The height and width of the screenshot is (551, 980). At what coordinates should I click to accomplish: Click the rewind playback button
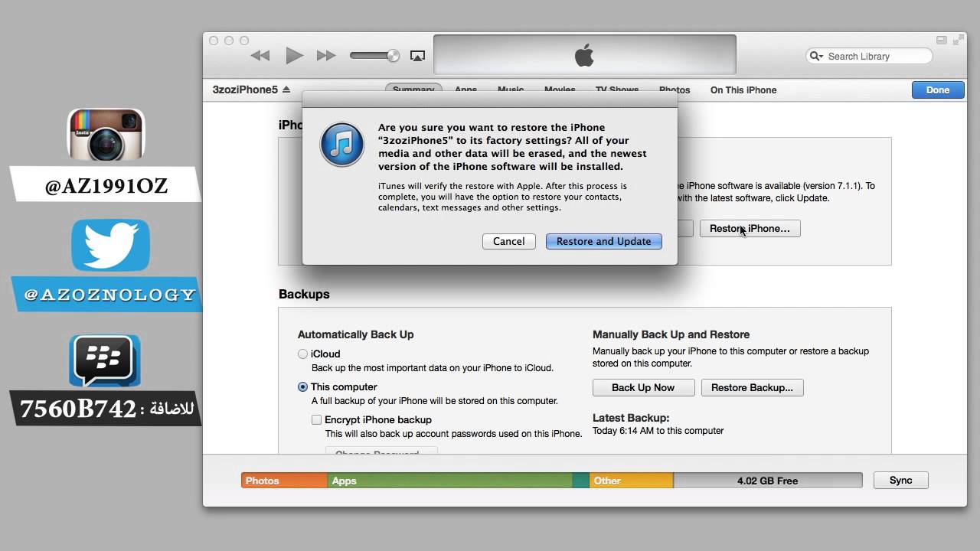click(260, 56)
